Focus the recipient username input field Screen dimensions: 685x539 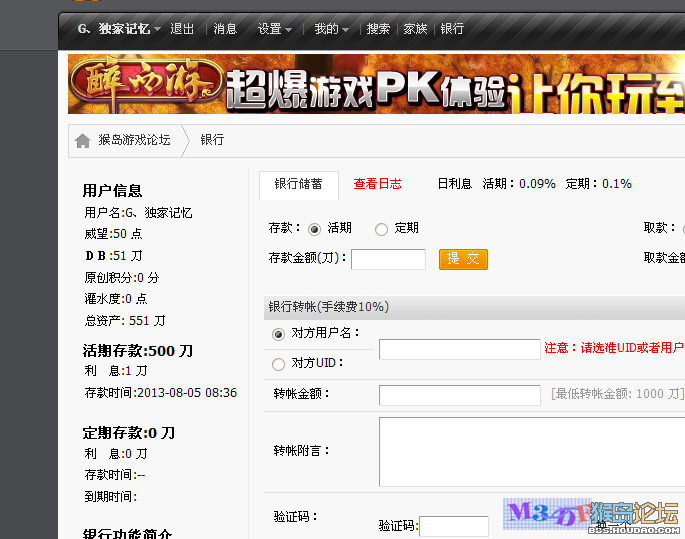click(460, 349)
